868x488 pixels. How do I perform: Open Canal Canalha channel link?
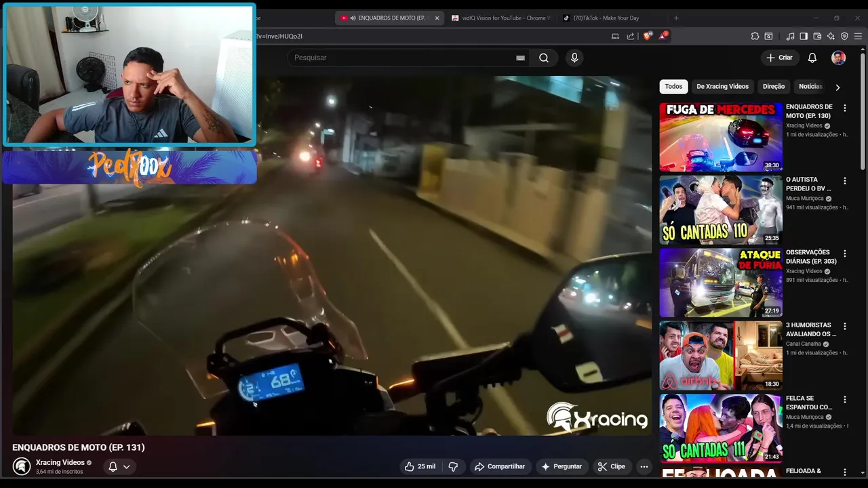tap(803, 344)
